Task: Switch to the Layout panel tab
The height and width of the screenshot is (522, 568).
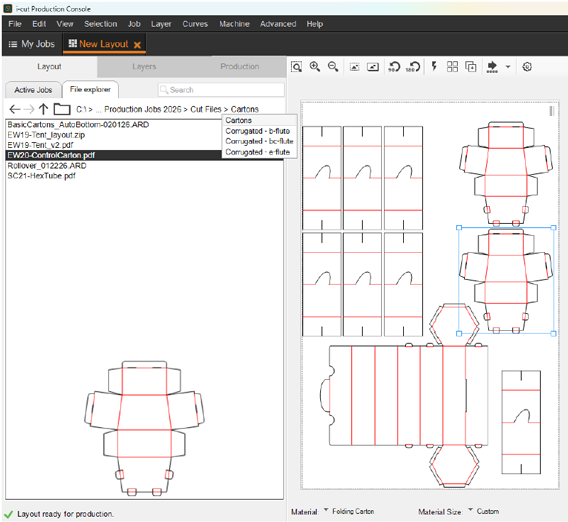Action: tap(49, 67)
